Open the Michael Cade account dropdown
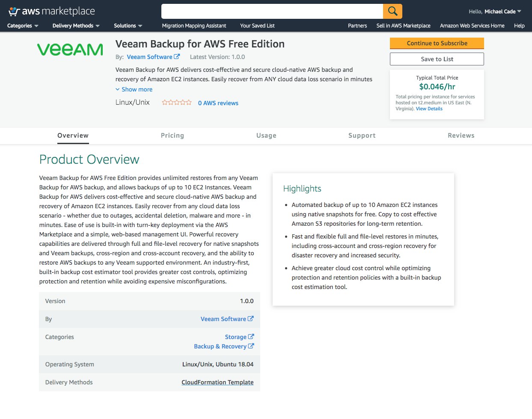Image resolution: width=532 pixels, height=419 pixels. tap(495, 12)
